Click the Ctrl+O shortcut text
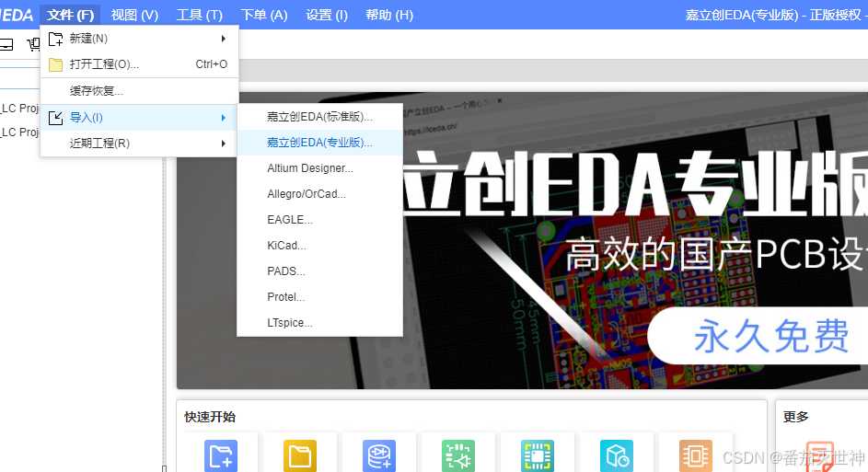Image resolution: width=868 pixels, height=472 pixels. tap(212, 64)
